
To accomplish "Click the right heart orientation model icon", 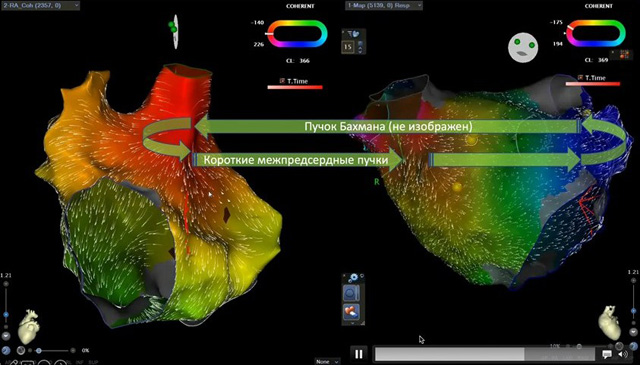I will pos(610,323).
